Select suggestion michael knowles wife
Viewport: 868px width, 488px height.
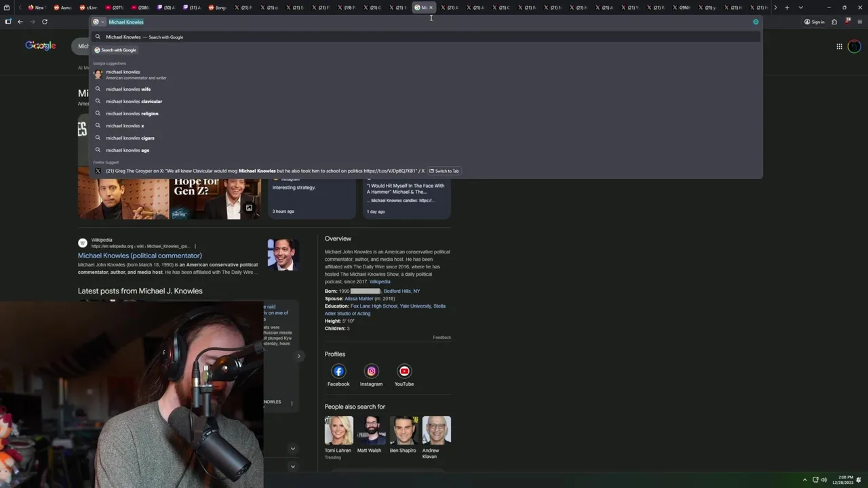coord(426,89)
